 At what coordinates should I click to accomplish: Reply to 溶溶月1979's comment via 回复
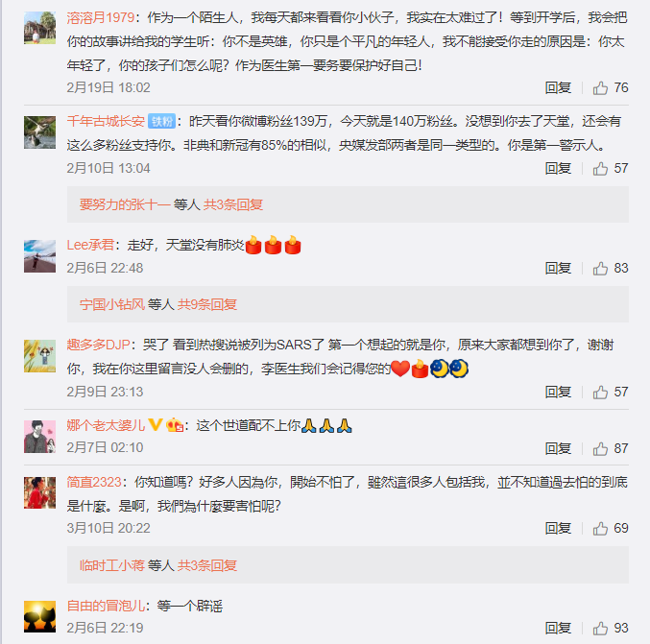[x=558, y=88]
